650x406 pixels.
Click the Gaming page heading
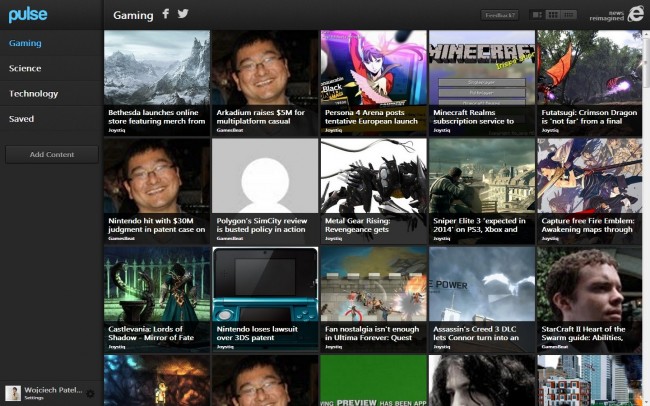133,15
